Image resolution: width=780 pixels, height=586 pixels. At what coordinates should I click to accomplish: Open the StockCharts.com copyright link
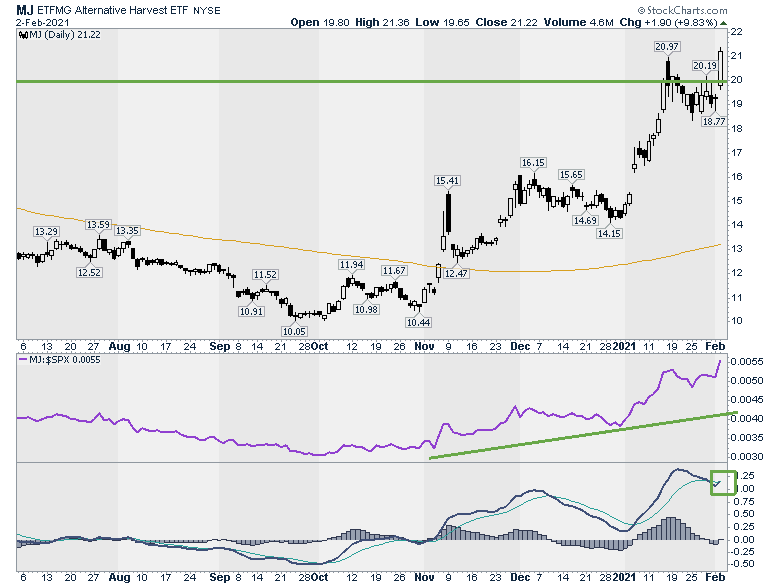[x=682, y=10]
